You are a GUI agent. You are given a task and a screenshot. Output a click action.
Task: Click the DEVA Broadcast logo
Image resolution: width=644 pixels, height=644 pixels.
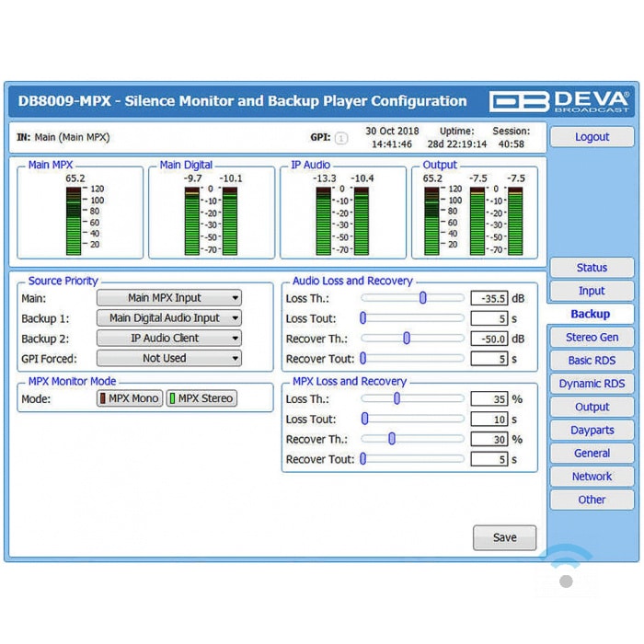pyautogui.click(x=559, y=101)
